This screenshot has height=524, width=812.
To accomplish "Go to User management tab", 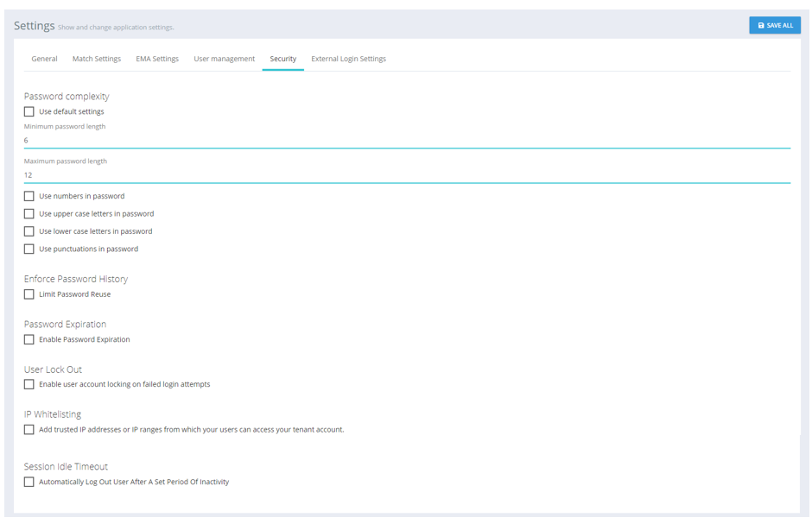I will pos(224,59).
